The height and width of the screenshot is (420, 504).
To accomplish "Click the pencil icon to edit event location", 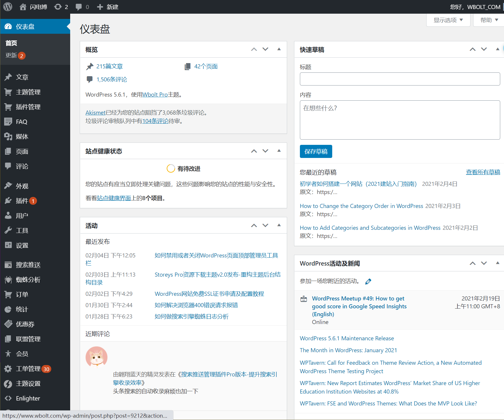I will (x=368, y=281).
